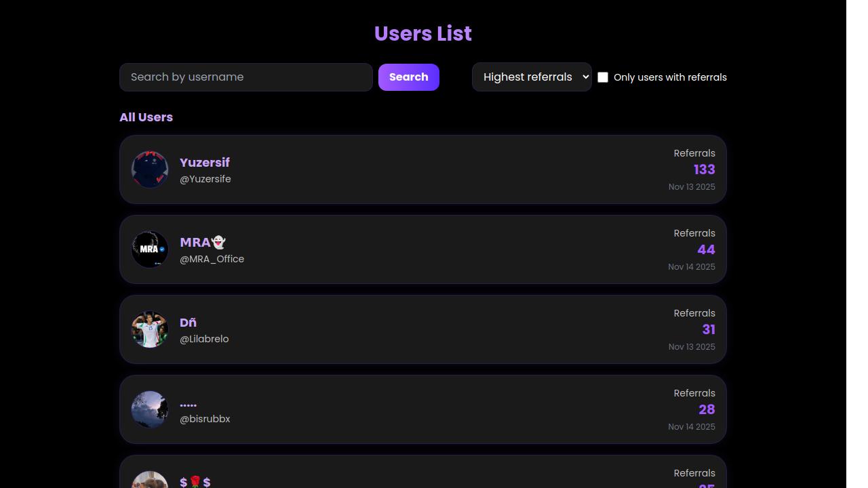868x488 pixels.
Task: Open the Yuzersif user name link
Action: (205, 163)
